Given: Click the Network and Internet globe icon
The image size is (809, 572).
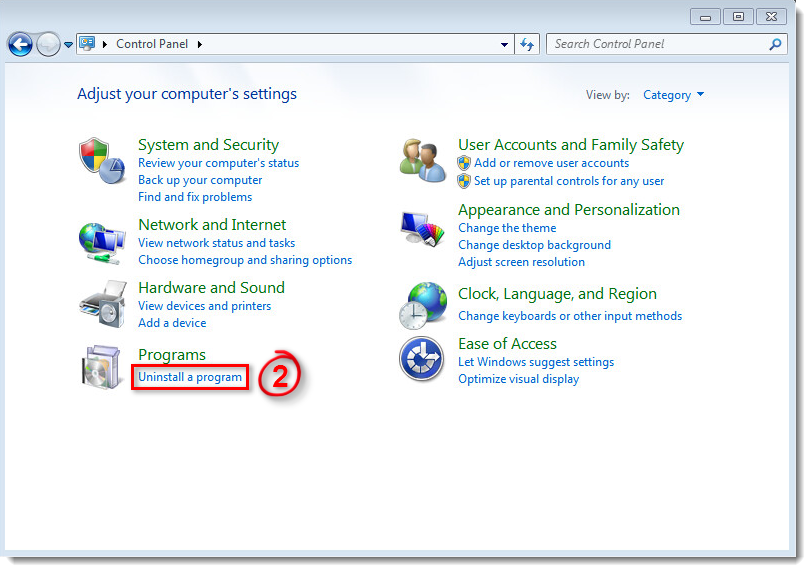Looking at the screenshot, I should 102,243.
